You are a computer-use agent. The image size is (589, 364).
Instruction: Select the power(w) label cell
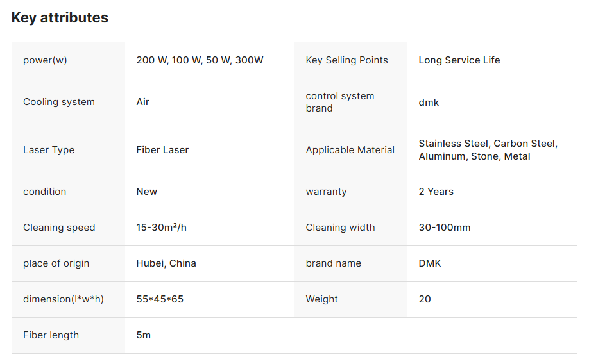pyautogui.click(x=69, y=60)
